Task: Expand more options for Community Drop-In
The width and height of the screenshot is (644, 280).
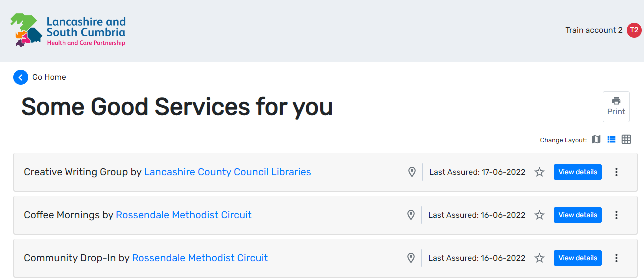Action: tap(616, 258)
